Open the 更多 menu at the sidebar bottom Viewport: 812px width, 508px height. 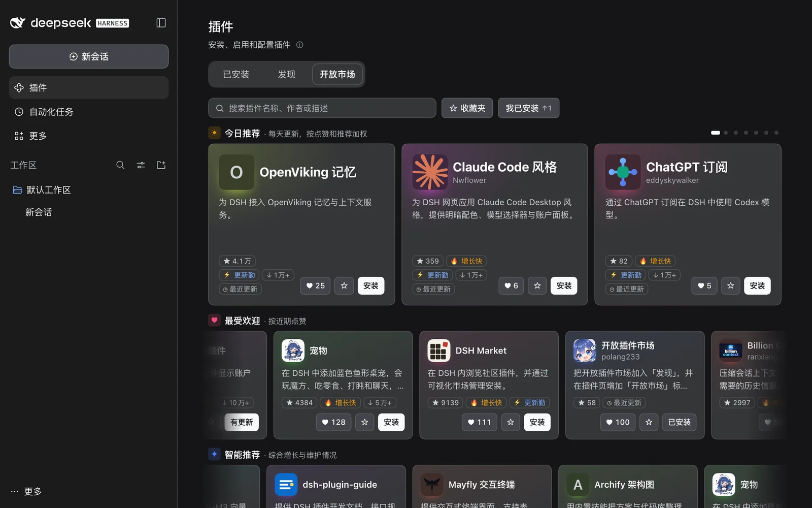[26, 491]
